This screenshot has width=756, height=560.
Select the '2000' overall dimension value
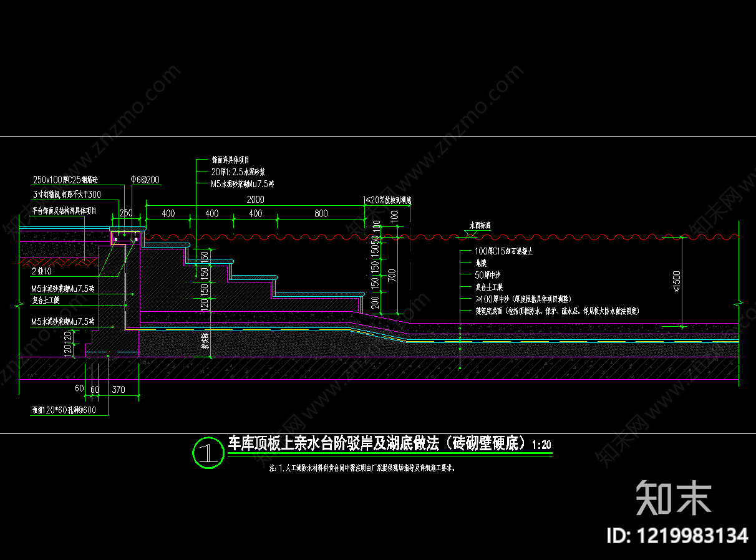255,200
